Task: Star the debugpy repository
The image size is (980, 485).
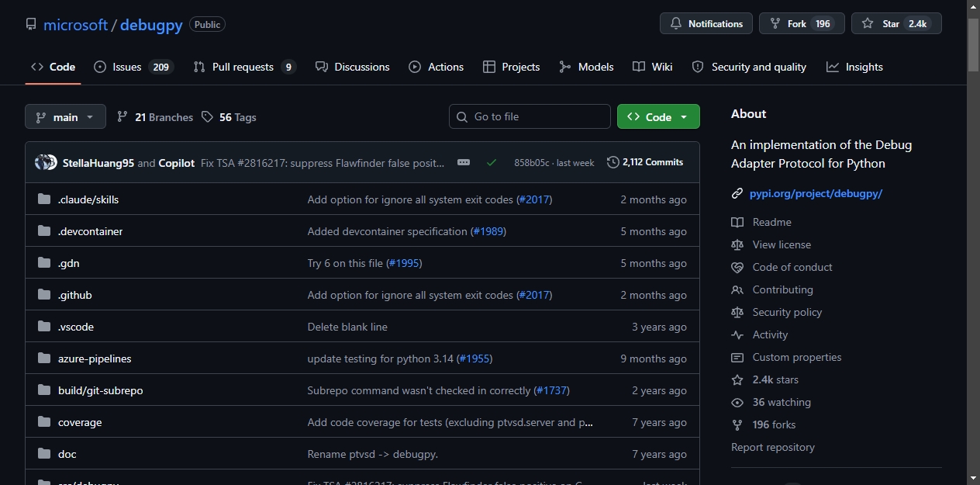Action: [x=896, y=23]
